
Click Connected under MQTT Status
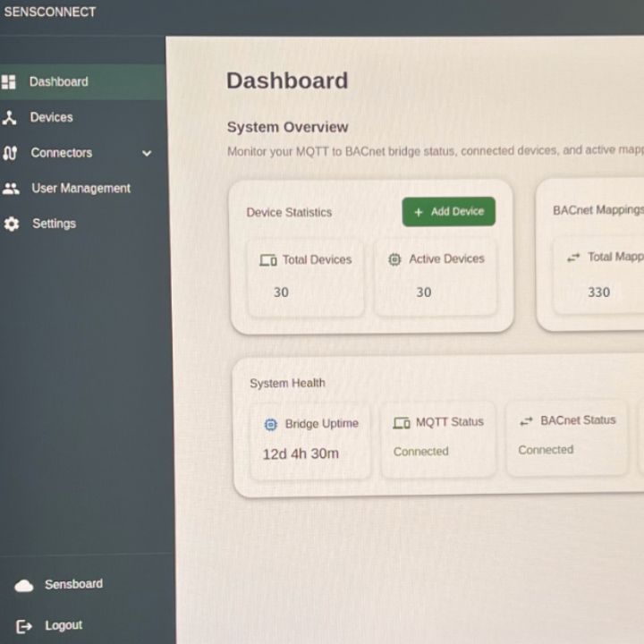tap(421, 452)
